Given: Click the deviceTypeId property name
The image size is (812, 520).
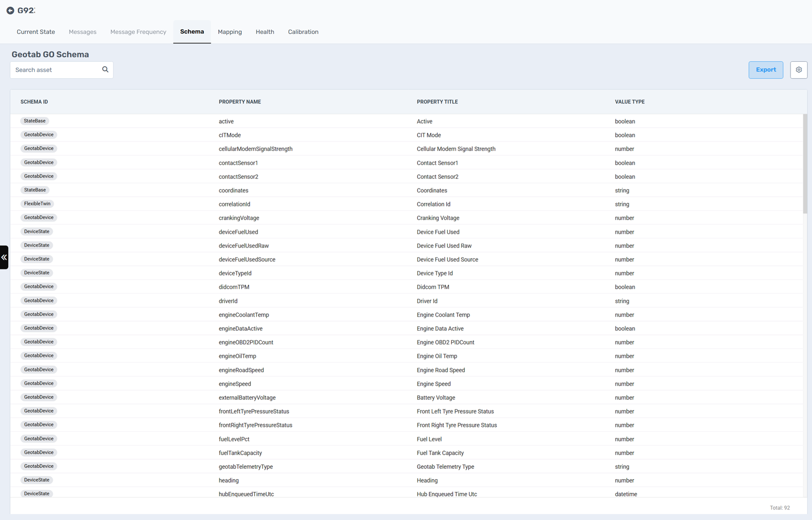Looking at the screenshot, I should pos(235,273).
